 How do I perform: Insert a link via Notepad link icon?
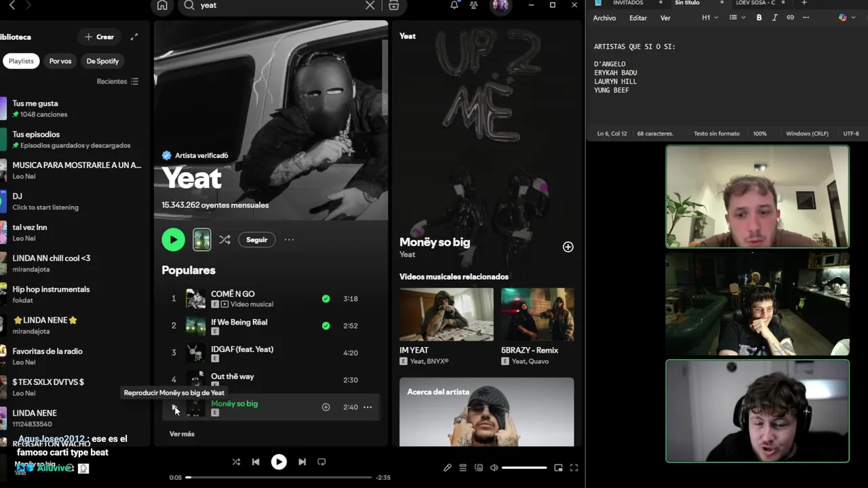(x=790, y=18)
